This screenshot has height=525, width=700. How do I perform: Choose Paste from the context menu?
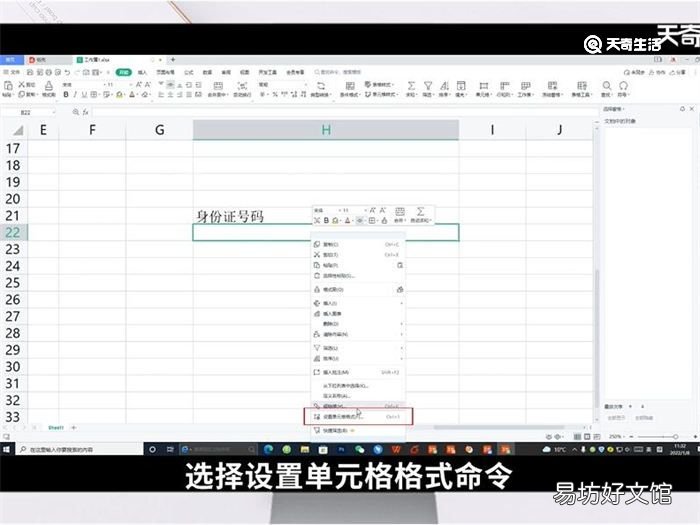pos(358,265)
